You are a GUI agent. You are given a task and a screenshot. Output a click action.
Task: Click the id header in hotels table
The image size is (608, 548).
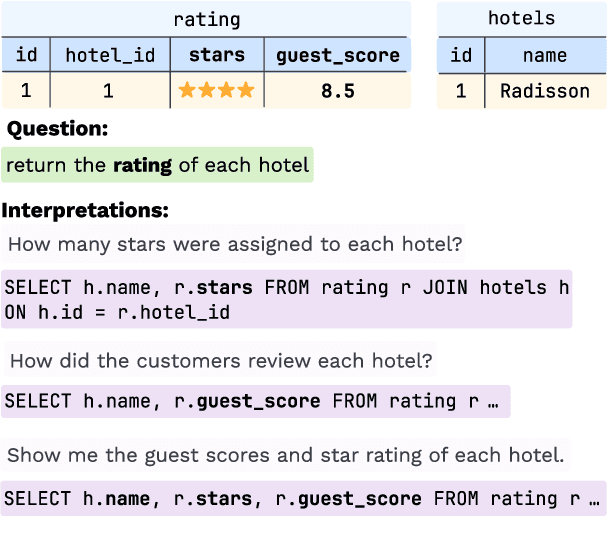[461, 56]
